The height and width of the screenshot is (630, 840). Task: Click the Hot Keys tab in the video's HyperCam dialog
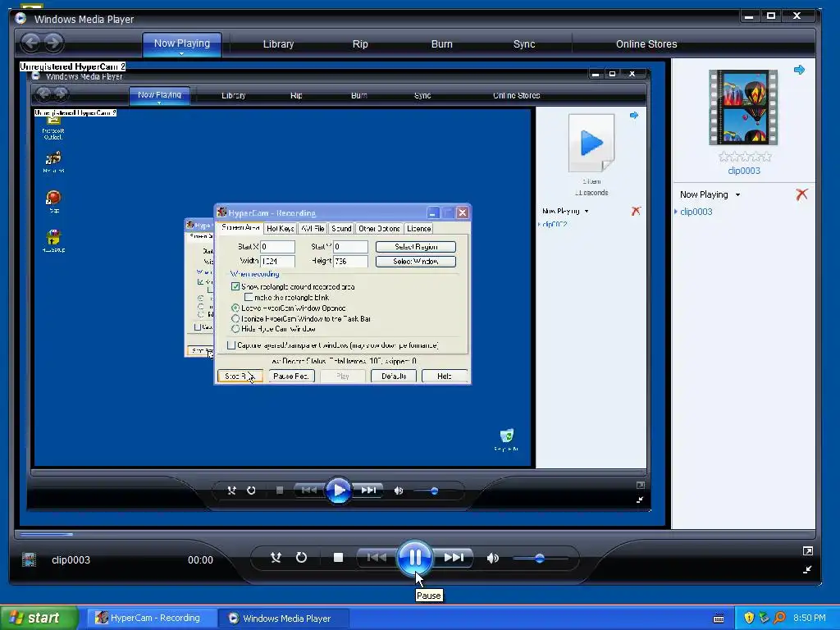click(x=281, y=228)
